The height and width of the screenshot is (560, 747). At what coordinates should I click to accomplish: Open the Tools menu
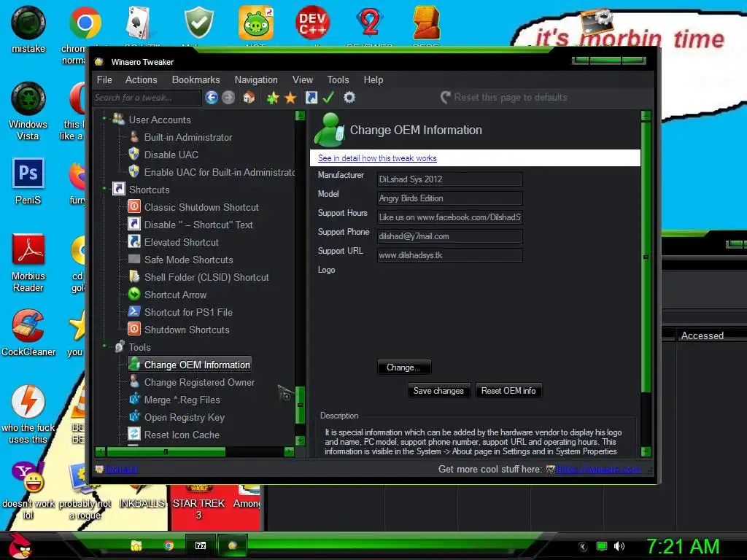pos(338,80)
